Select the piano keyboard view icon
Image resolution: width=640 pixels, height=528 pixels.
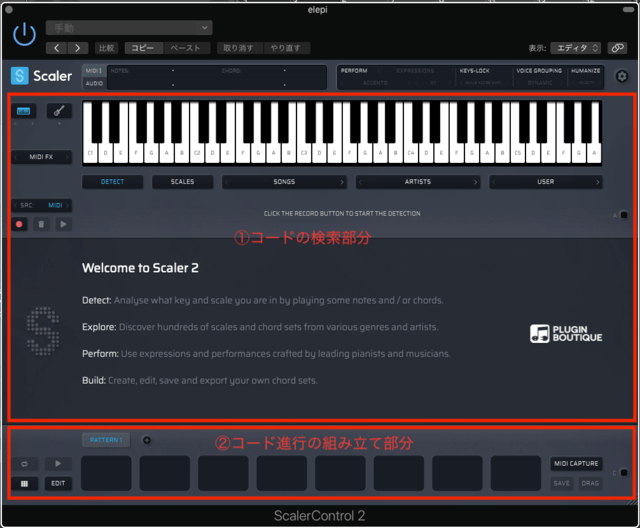click(23, 111)
